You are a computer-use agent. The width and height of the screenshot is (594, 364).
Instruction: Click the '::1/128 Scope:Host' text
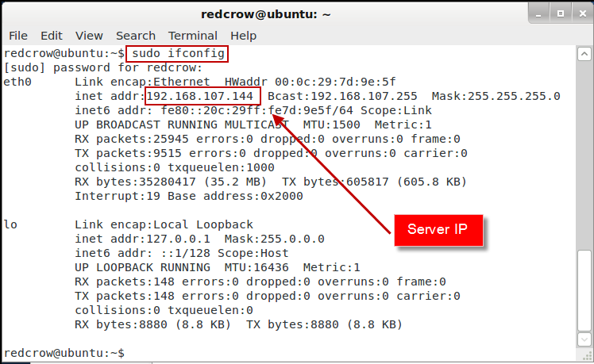pyautogui.click(x=225, y=253)
